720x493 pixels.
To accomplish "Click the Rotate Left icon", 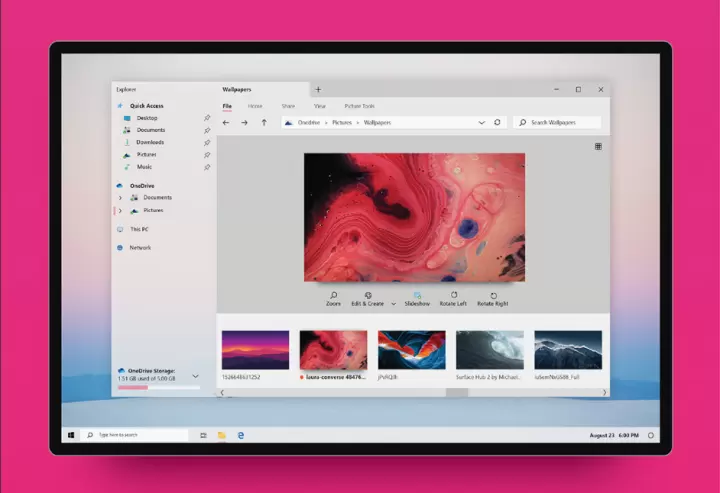I will [x=453, y=296].
